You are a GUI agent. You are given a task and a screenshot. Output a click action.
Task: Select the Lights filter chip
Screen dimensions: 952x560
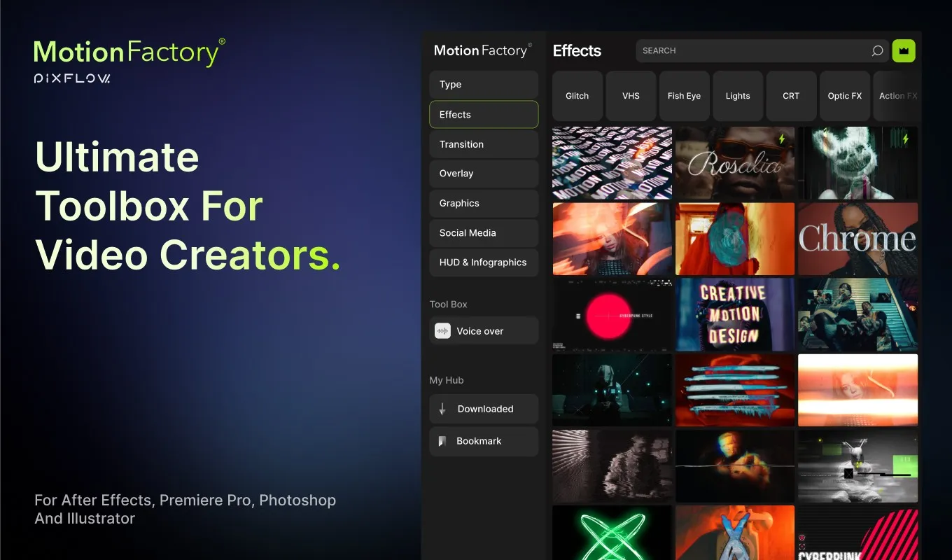(x=738, y=96)
